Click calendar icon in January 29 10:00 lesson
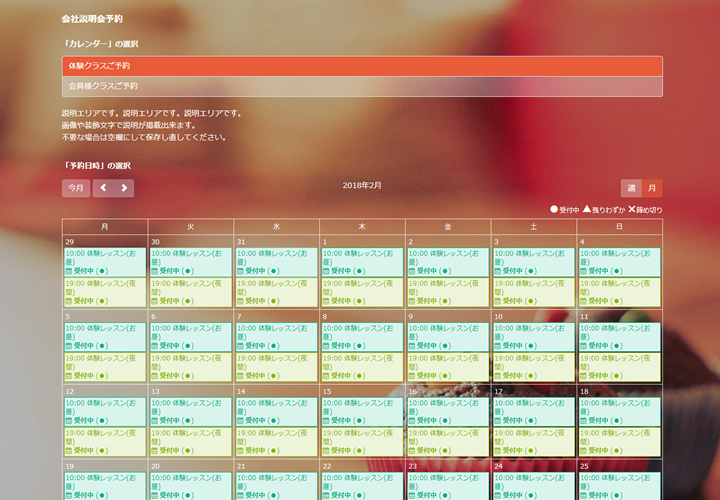 coord(69,271)
